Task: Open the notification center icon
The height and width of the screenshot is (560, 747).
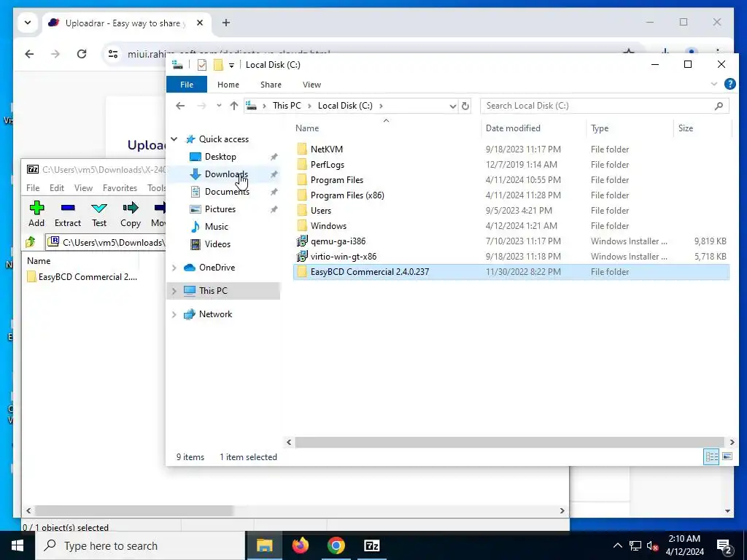Action: coord(724,546)
